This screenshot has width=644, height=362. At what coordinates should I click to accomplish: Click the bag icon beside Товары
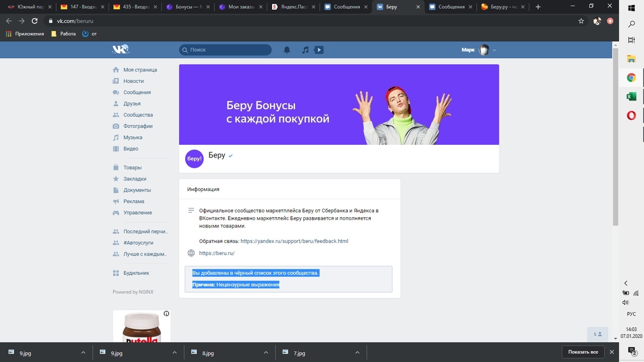point(116,167)
